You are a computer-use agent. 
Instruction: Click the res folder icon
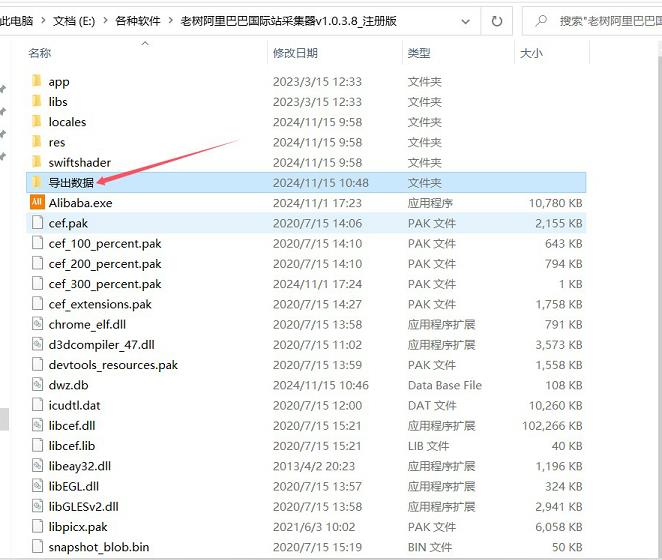37,141
